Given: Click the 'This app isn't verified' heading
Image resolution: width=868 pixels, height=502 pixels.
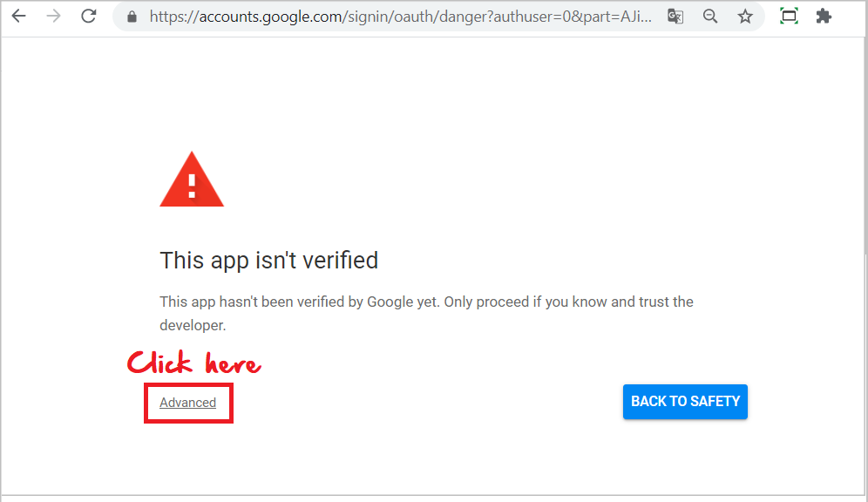Looking at the screenshot, I should [269, 260].
